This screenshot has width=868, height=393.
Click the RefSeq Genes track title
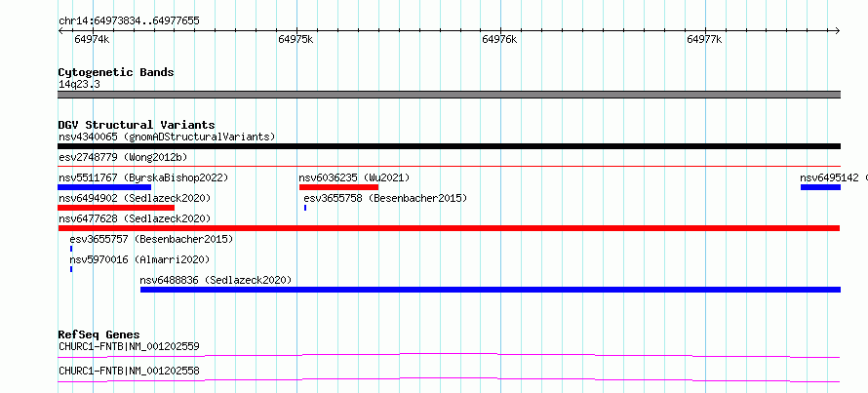[99, 334]
